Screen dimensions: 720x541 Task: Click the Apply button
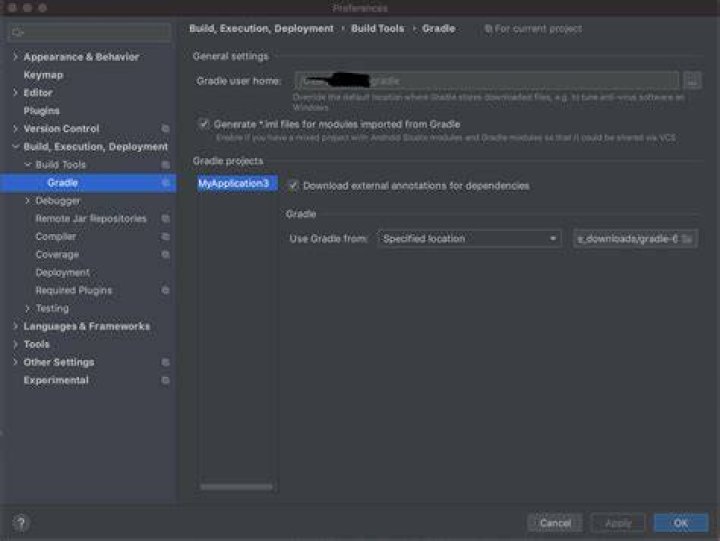point(618,523)
